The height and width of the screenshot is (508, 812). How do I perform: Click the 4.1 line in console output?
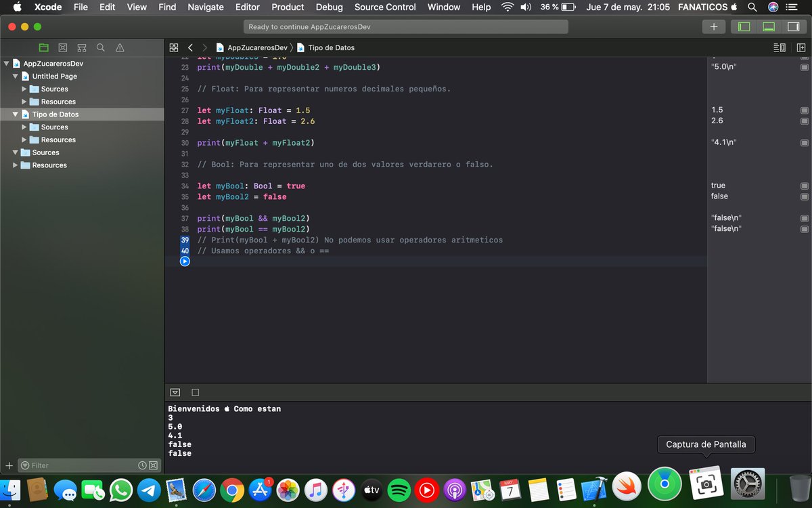click(x=175, y=436)
